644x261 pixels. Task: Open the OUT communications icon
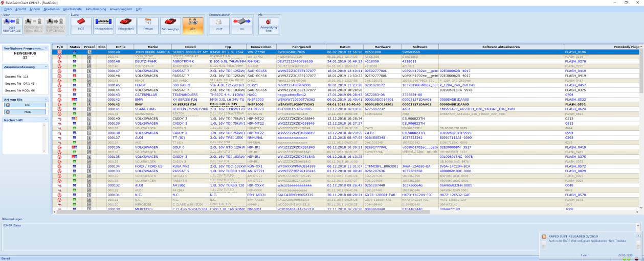point(219,25)
